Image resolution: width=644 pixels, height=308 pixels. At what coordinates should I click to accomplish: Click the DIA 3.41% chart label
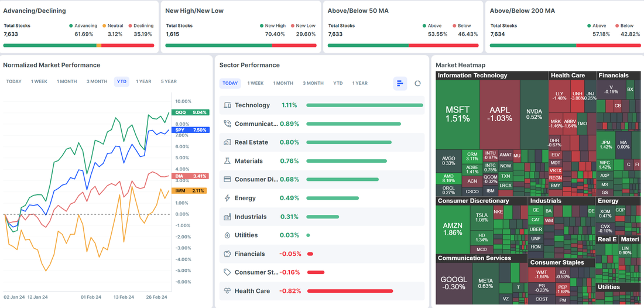pos(191,176)
